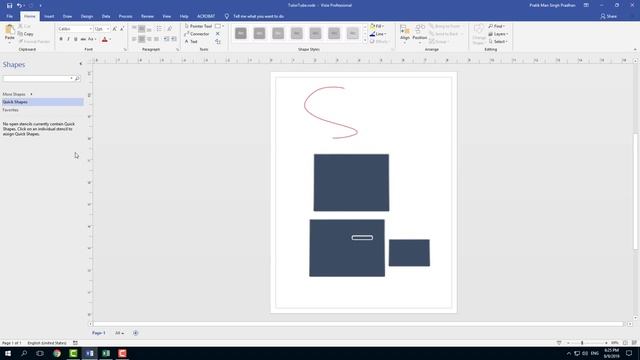This screenshot has height=360, width=640.
Task: Open the font name dropdown
Action: [x=90, y=29]
